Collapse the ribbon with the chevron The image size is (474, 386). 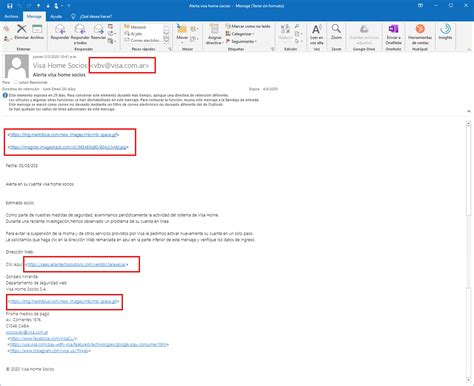point(469,49)
